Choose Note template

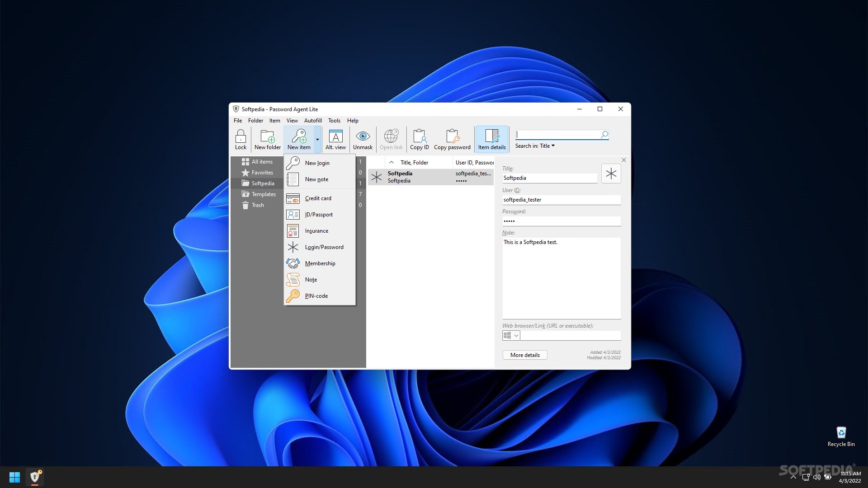320,280
